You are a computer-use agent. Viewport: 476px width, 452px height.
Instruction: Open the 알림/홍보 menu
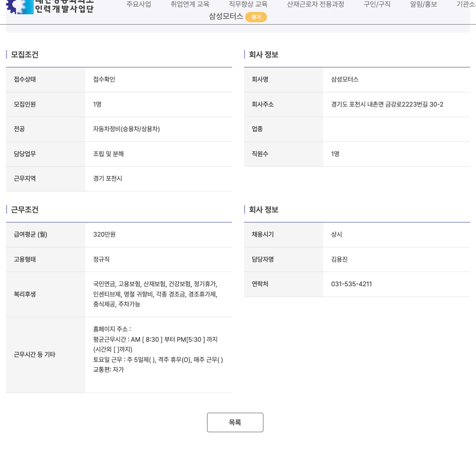click(x=424, y=4)
